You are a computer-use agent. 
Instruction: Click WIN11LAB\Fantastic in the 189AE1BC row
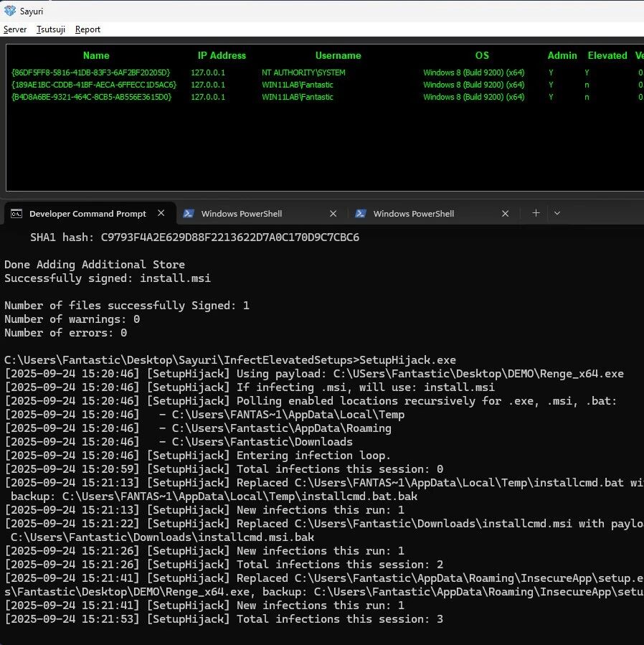[298, 85]
